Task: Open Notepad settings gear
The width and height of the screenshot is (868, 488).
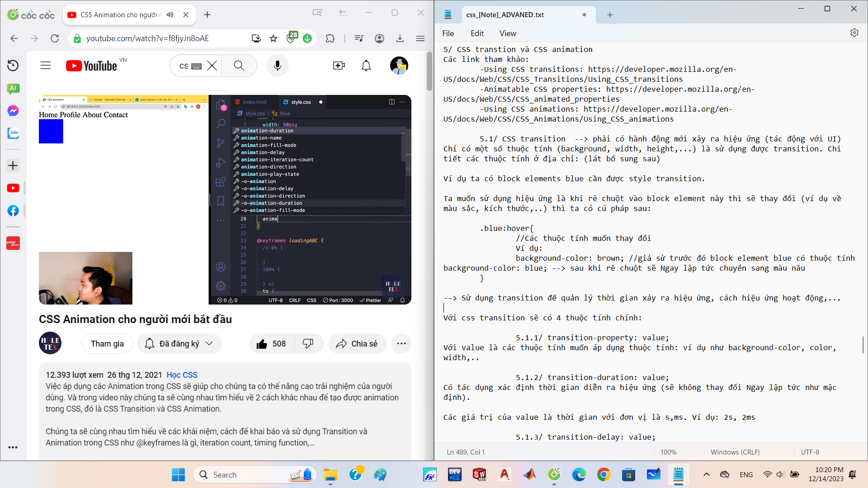Action: (x=854, y=33)
